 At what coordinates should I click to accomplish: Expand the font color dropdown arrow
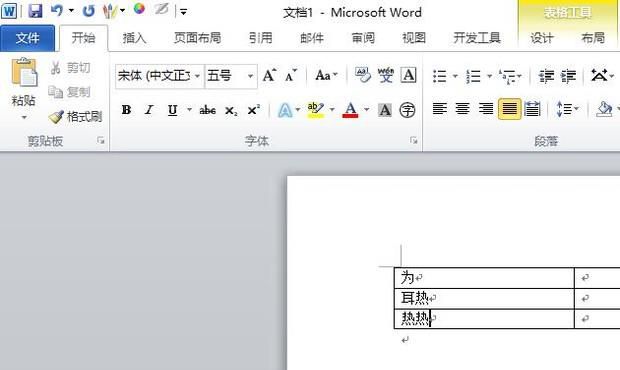(367, 109)
